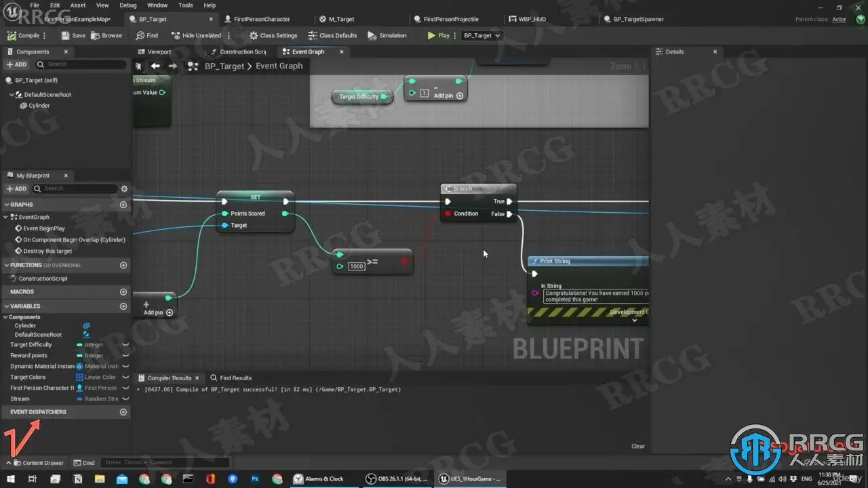Collapse the VARIABLES section
The height and width of the screenshot is (488, 868).
[x=7, y=306]
